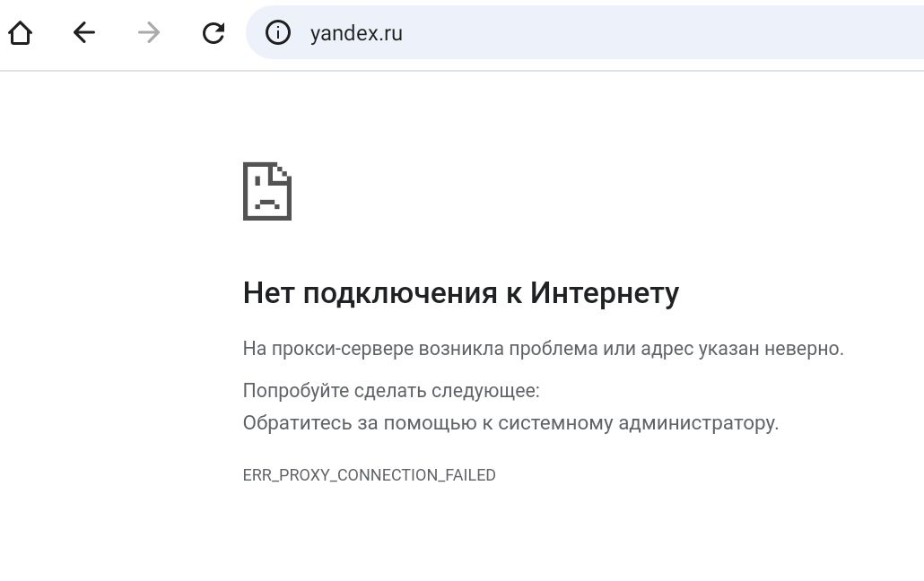
Task: Go to the browser home page
Action: tap(20, 33)
